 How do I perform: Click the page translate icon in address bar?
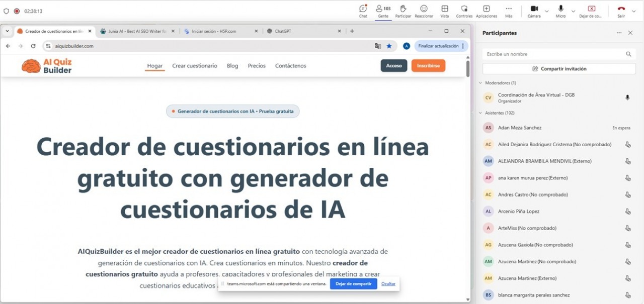tap(378, 46)
